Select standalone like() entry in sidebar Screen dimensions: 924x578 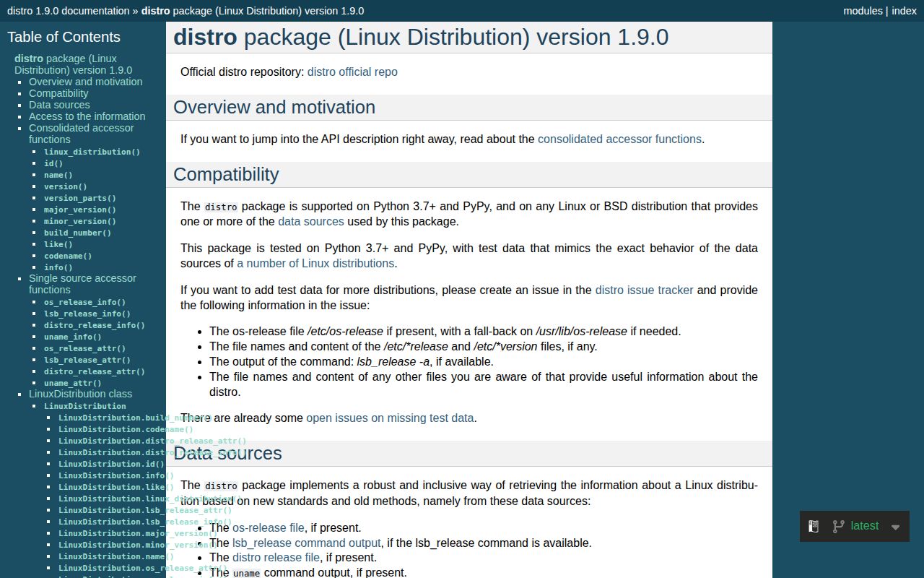click(x=58, y=244)
